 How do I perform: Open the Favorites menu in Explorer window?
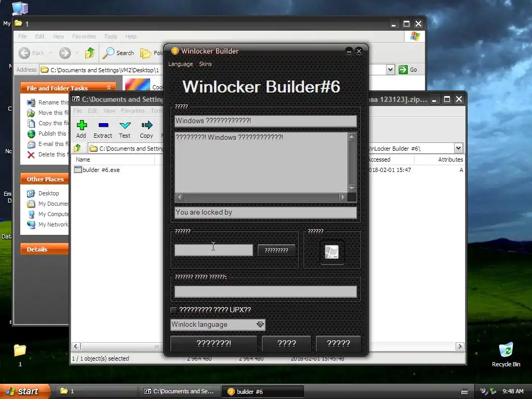[84, 36]
